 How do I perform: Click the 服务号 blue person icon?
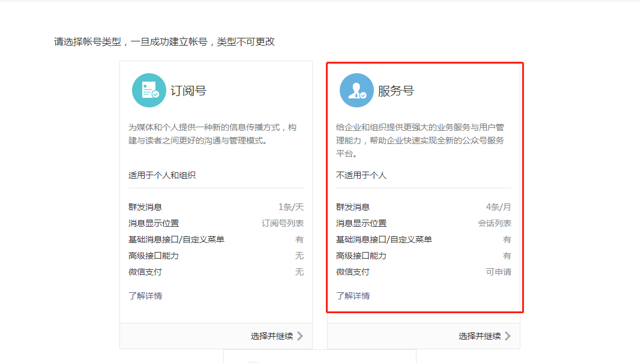click(x=357, y=91)
